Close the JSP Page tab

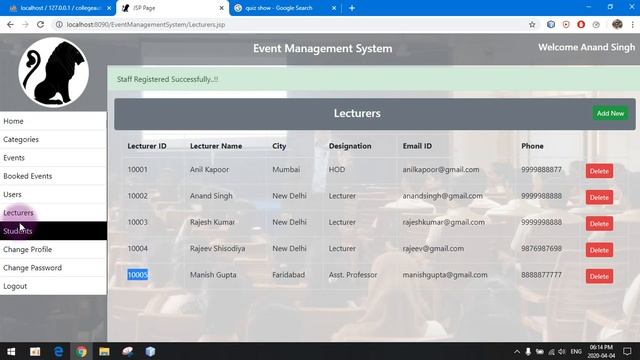click(x=222, y=8)
